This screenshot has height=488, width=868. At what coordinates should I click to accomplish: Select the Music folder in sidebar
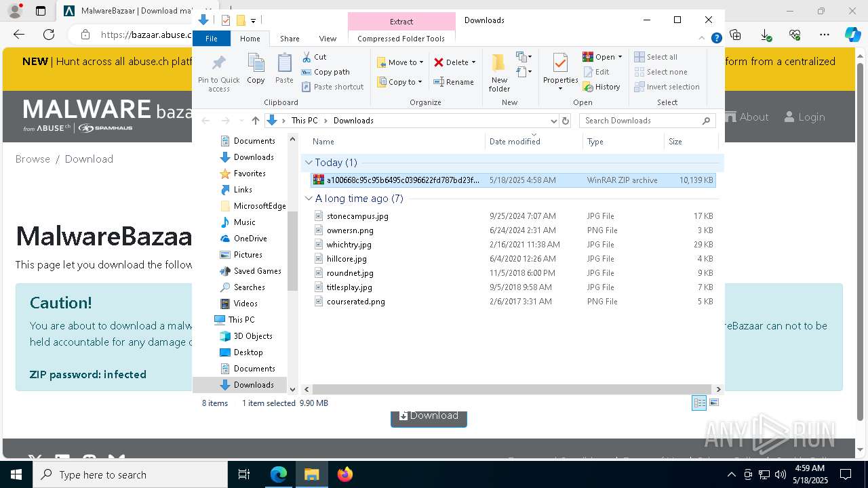(244, 222)
